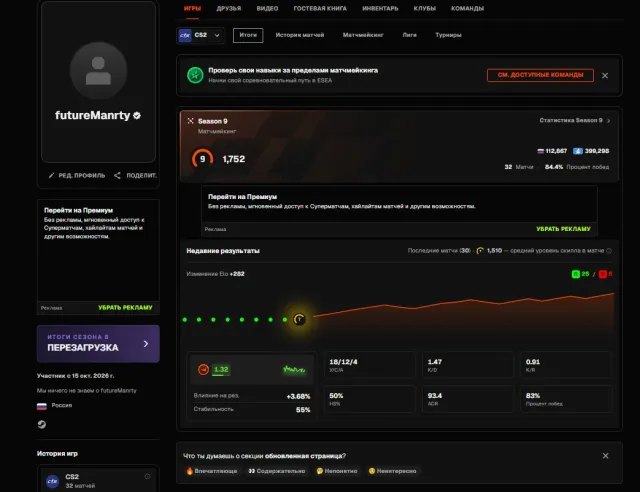The height and width of the screenshot is (492, 640).
Task: Click the 50% HS% stat card
Action: click(x=369, y=399)
